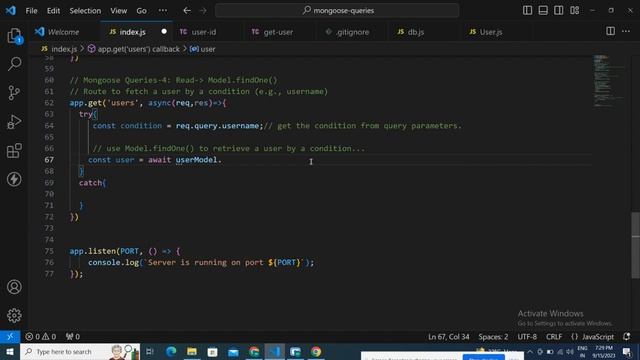Viewport: 640px width, 360px height.
Task: Toggle the bottom panel layout icon
Action: [543, 10]
